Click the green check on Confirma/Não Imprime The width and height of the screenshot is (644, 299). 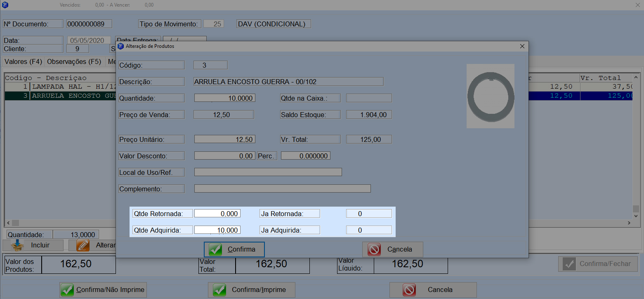point(67,290)
